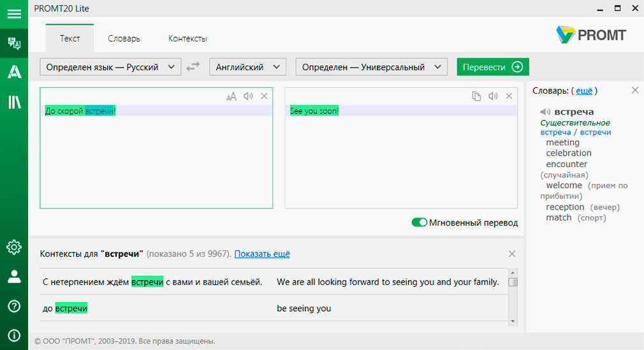Play pronunciation of the word встреча

tap(545, 112)
